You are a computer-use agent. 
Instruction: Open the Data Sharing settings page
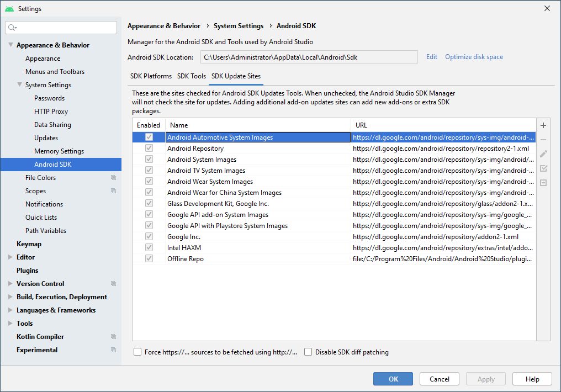pyautogui.click(x=52, y=124)
